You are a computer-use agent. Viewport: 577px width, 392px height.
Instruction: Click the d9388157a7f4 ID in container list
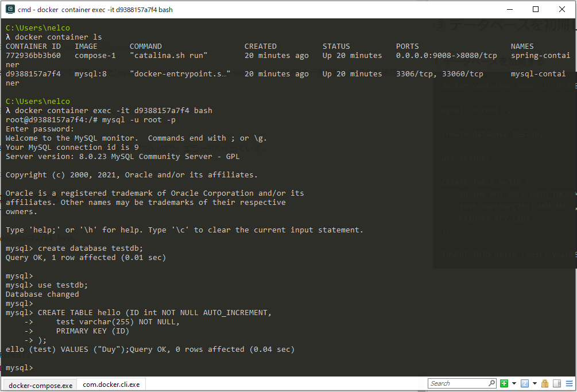coord(33,74)
